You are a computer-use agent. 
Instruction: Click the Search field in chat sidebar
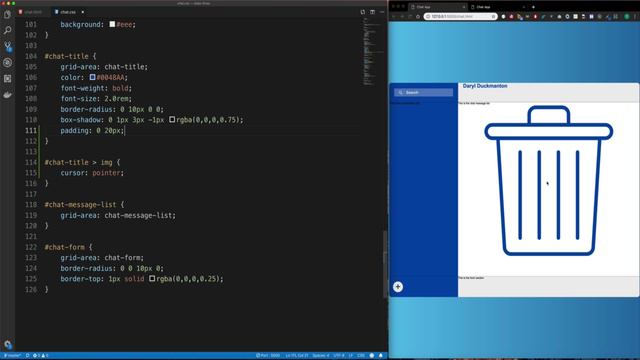423,93
